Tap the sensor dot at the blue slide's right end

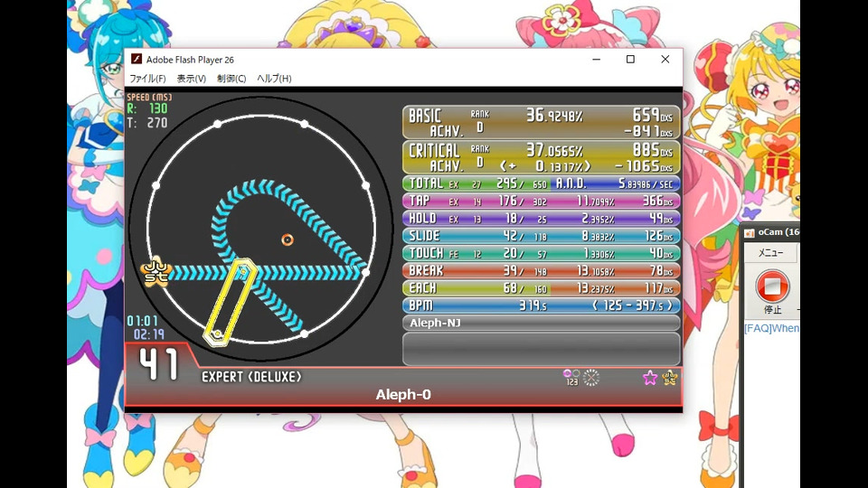click(x=365, y=272)
